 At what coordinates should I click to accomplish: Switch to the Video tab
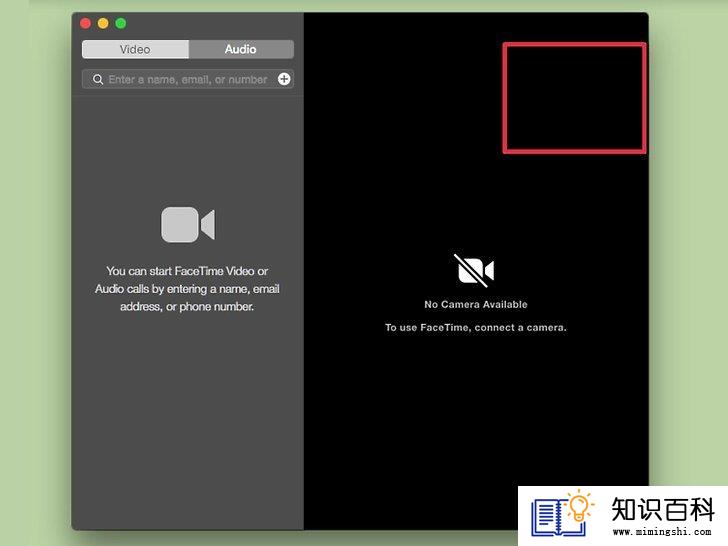135,49
